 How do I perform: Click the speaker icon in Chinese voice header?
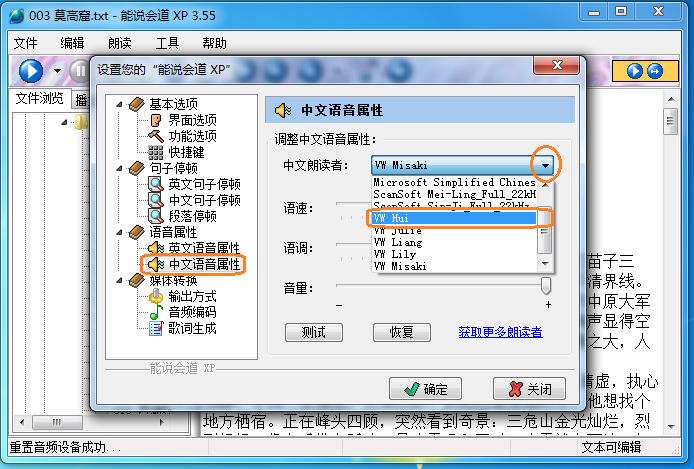point(283,110)
